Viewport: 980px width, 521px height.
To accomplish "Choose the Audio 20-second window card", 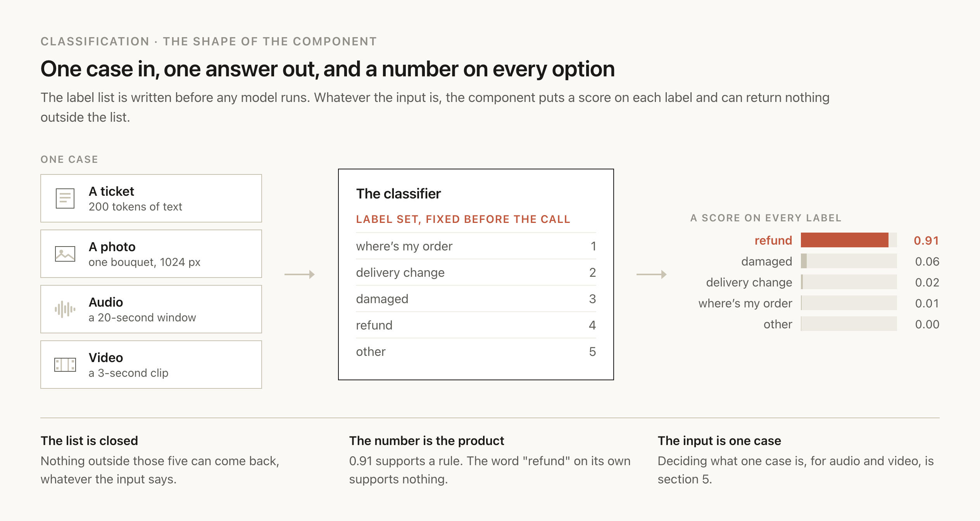I will (151, 309).
